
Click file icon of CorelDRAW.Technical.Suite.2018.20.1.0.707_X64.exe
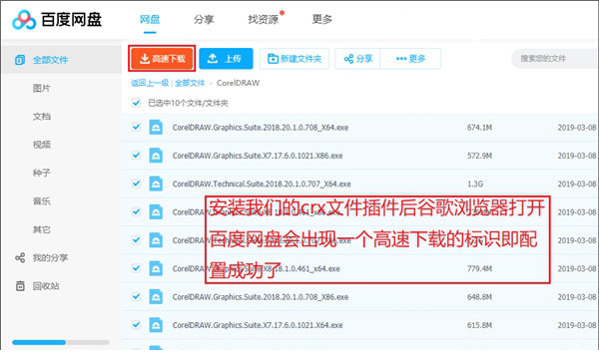(x=156, y=183)
